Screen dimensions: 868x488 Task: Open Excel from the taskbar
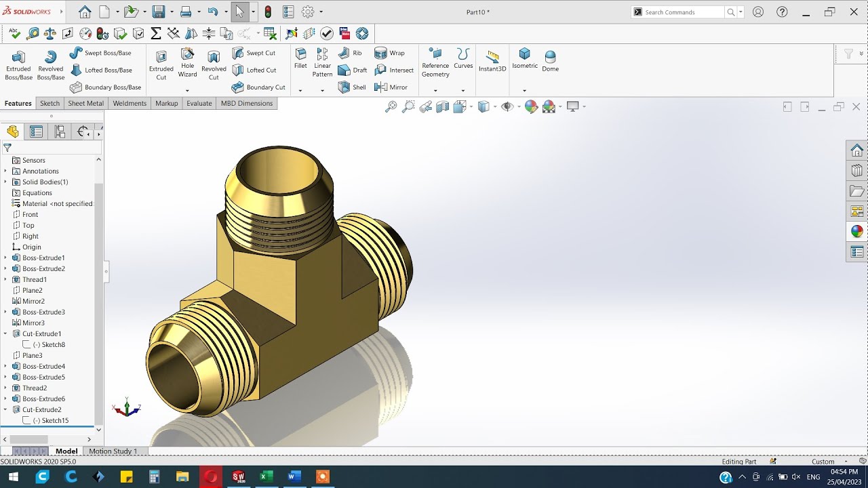pyautogui.click(x=266, y=476)
